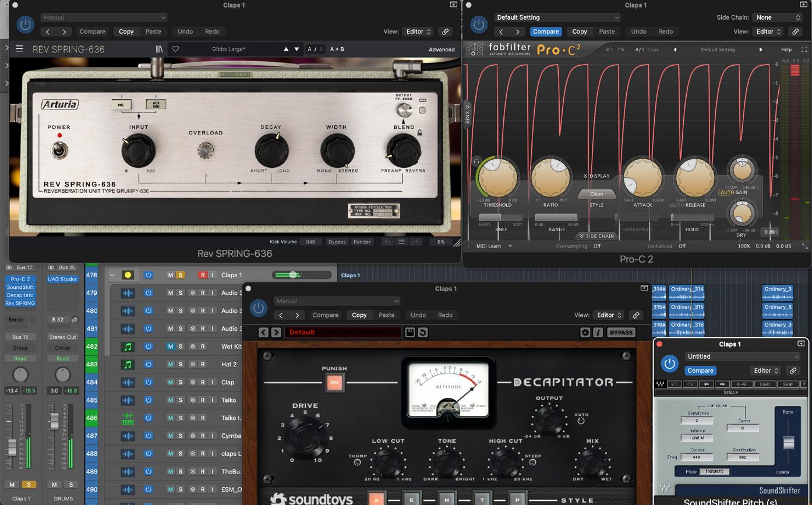
Task: Favorite the Gibbs Large preset with heart
Action: [x=175, y=49]
